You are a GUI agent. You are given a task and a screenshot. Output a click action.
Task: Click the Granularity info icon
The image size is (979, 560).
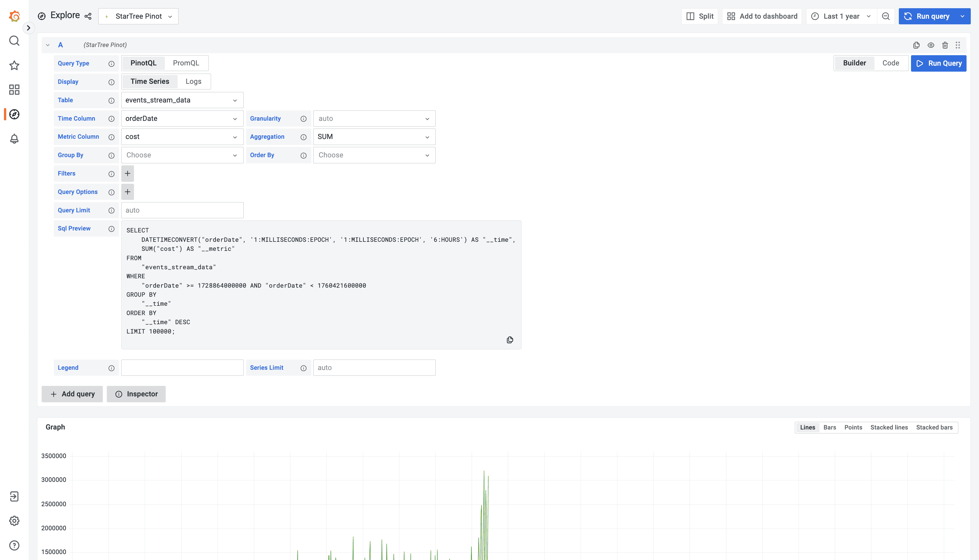tap(304, 119)
